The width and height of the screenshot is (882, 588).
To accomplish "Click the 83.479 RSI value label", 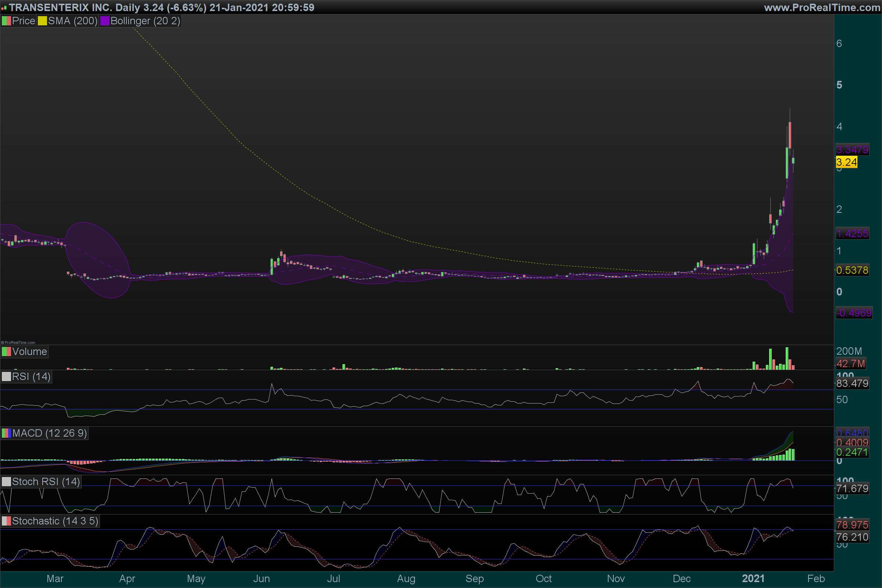I will point(852,383).
